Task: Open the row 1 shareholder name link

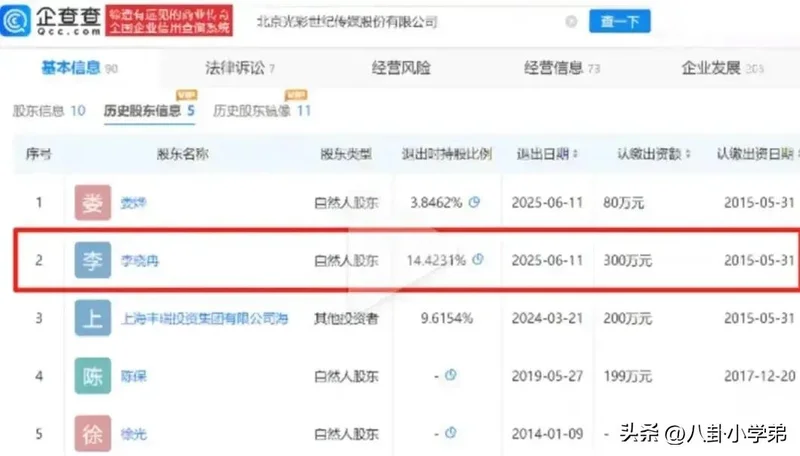Action: click(x=134, y=203)
